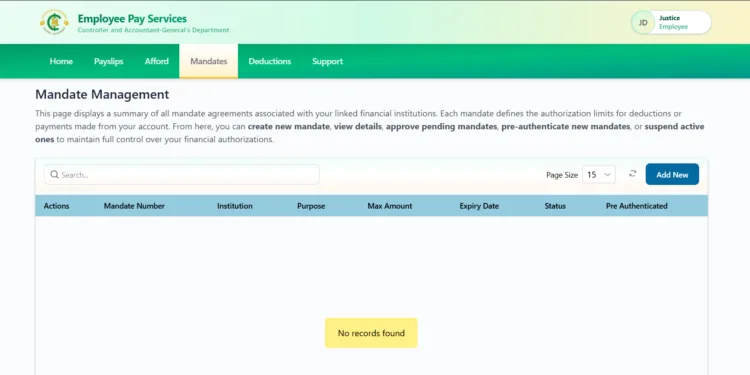Click the Max Amount column header
750x375 pixels.
tap(390, 206)
